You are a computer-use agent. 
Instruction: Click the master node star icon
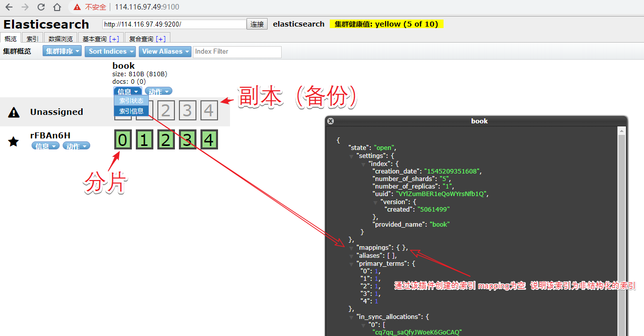[x=14, y=141]
